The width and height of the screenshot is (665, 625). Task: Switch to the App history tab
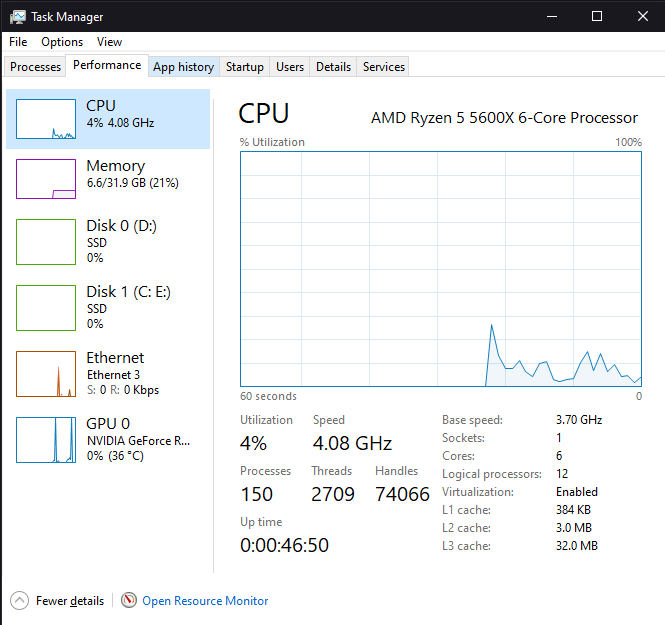click(x=183, y=67)
